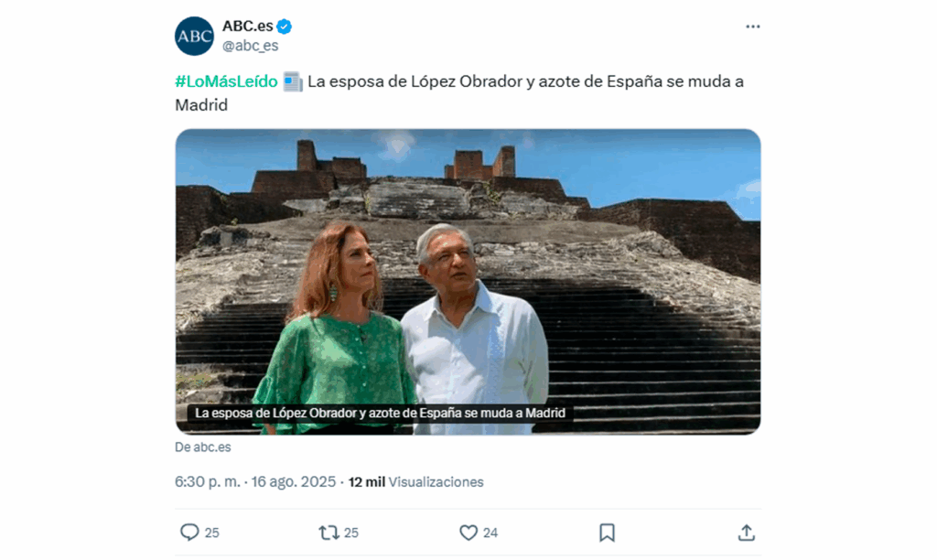Click the blue verified badge
Image resolution: width=937 pixels, height=560 pixels.
point(284,27)
